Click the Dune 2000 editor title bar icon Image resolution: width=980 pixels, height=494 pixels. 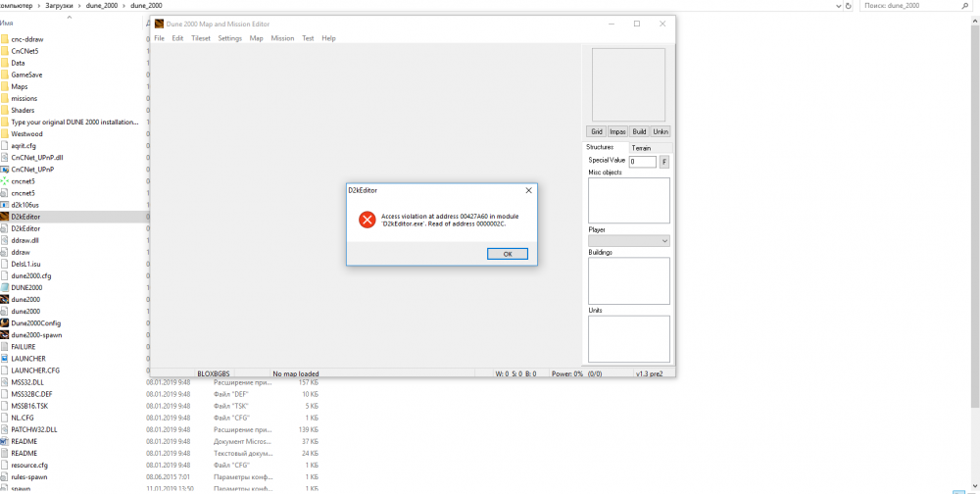[x=159, y=24]
